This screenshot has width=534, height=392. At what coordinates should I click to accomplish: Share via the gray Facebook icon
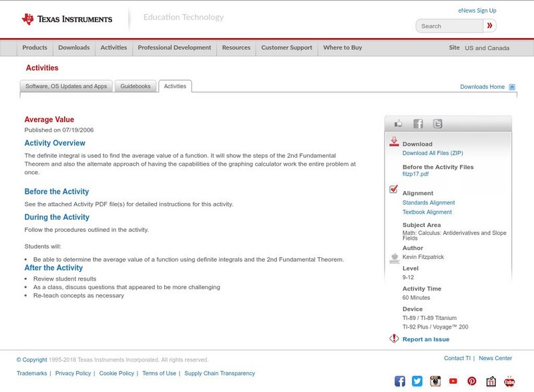[418, 124]
